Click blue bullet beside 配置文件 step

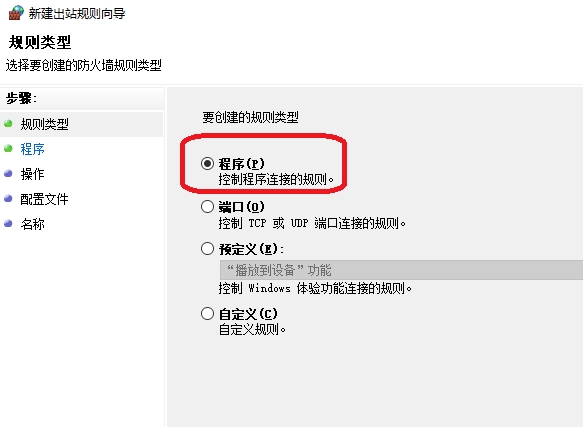click(8, 198)
